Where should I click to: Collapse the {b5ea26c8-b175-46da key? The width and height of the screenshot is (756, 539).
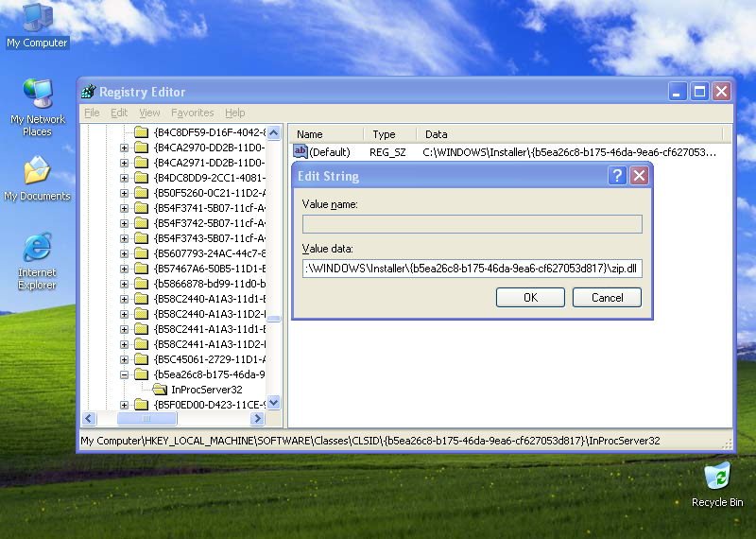125,374
